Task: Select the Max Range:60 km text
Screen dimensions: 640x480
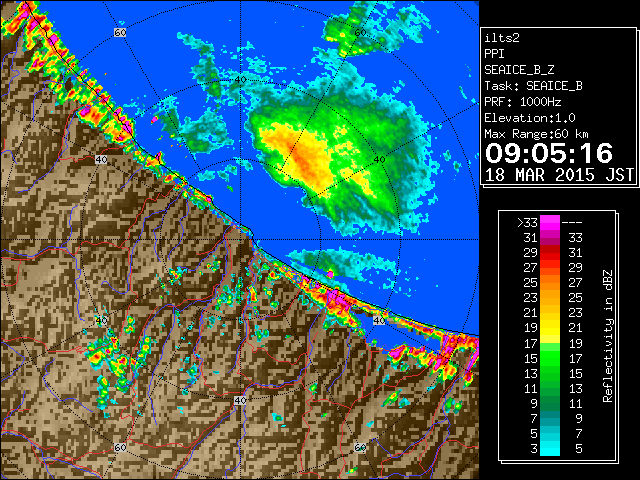Action: (536, 134)
